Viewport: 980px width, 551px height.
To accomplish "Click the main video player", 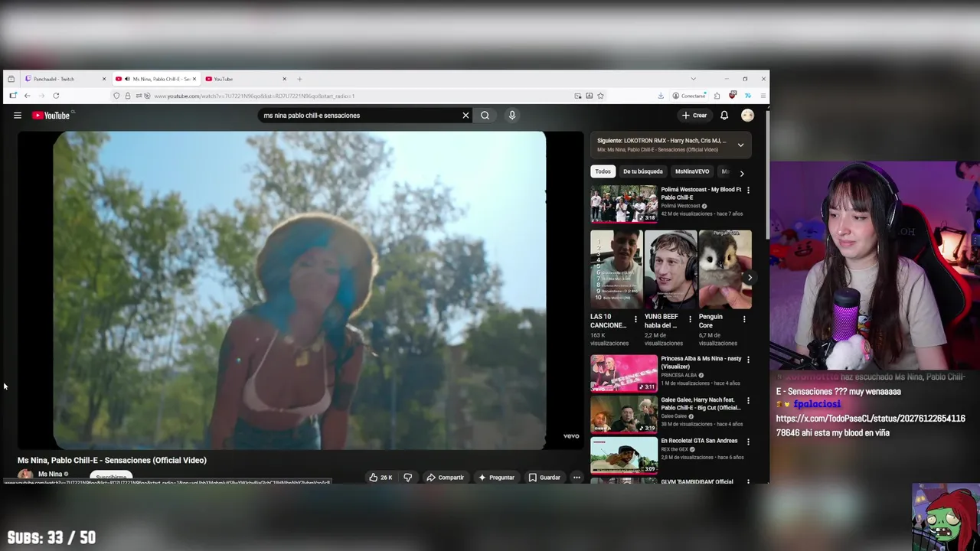I will pos(300,290).
